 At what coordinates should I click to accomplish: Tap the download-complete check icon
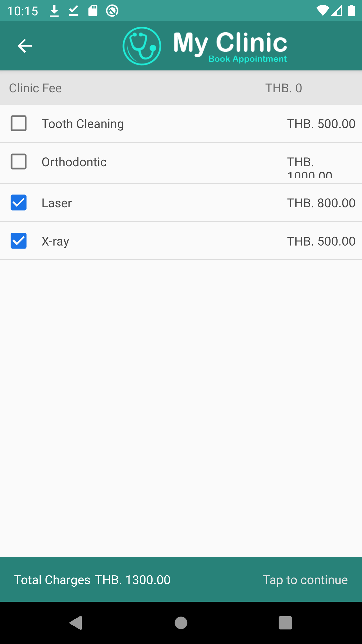coord(74,11)
